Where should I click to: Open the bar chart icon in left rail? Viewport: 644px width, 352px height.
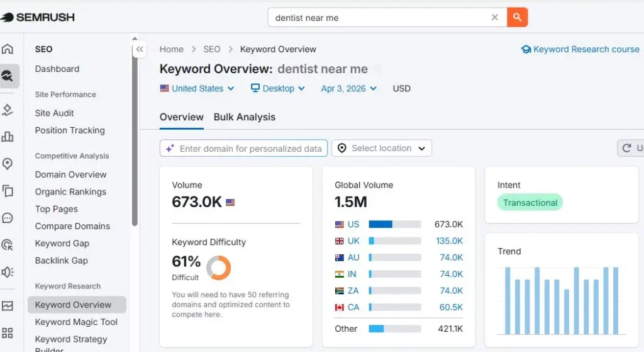8,137
